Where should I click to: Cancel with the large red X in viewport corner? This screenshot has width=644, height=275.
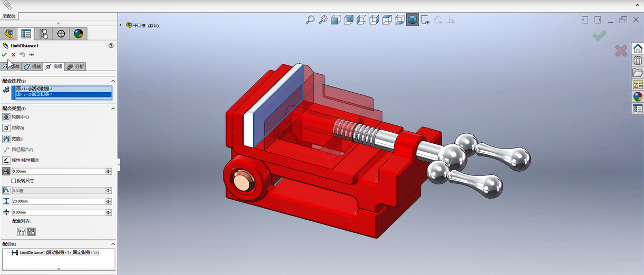click(621, 51)
